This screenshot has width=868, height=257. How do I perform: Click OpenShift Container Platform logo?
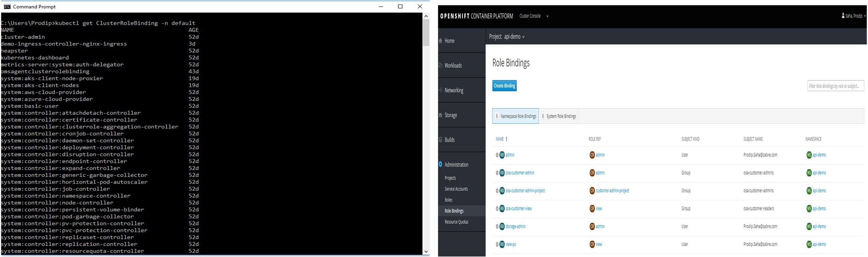tap(477, 16)
